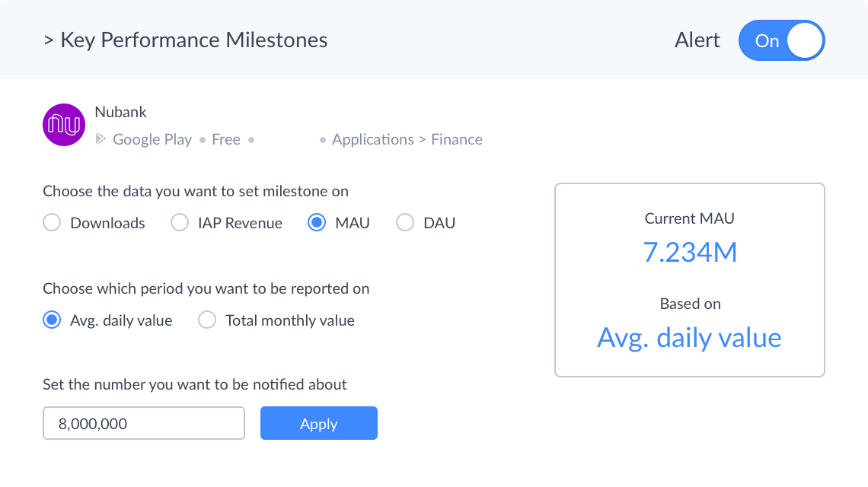Click the 7.234M current MAU value
The width and height of the screenshot is (868, 487).
point(690,252)
